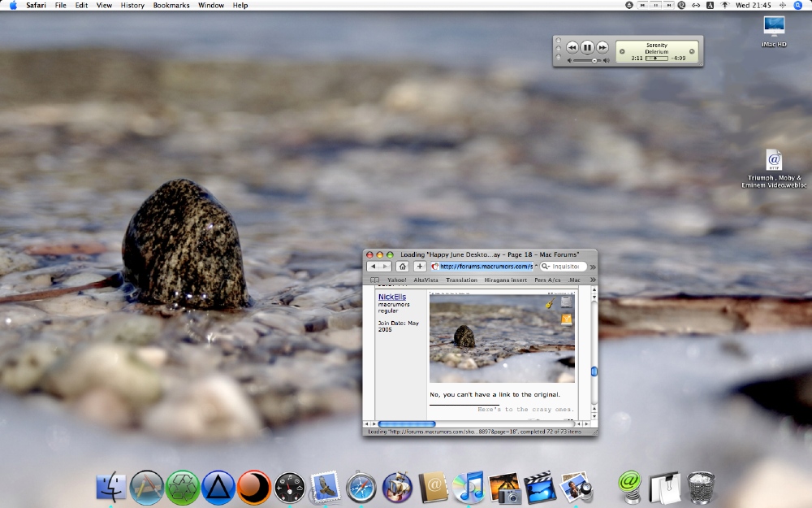The image size is (812, 508).
Task: Skip to next track in iTunes mini player
Action: coord(603,48)
